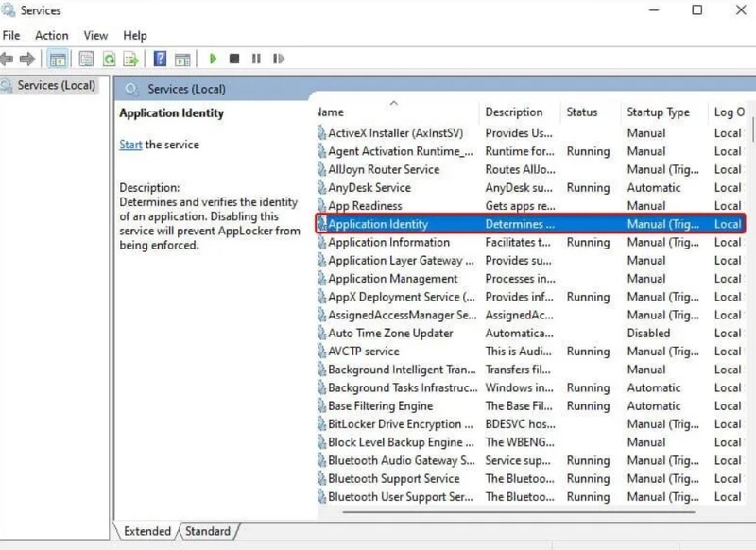Select the App Readiness service
This screenshot has height=550, width=756.
coord(530,206)
